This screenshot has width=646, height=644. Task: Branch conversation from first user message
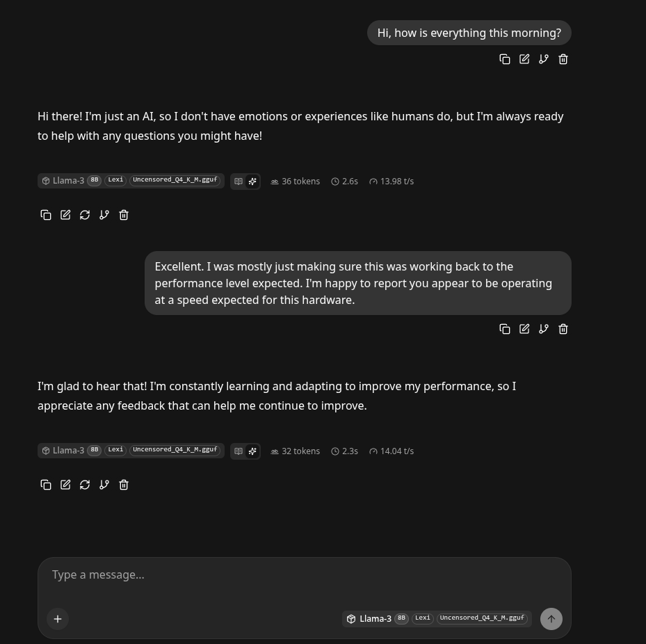tap(544, 59)
